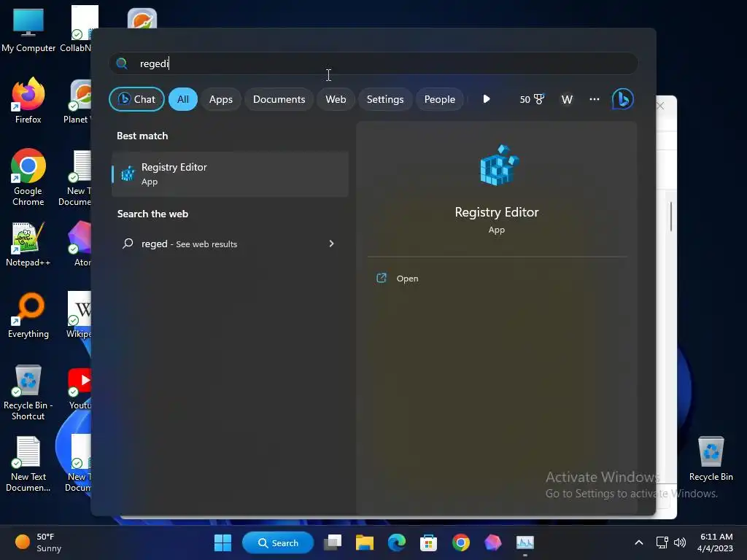
Task: Click the Windows Start button
Action: (x=222, y=542)
